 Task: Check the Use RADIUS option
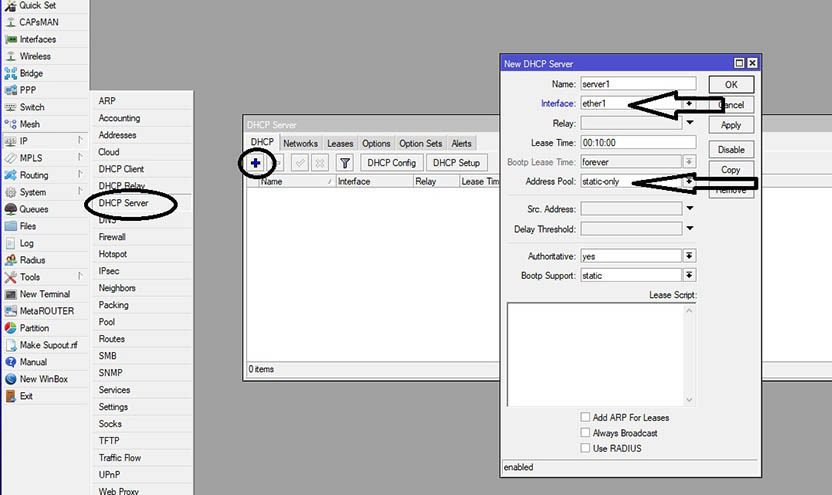585,448
